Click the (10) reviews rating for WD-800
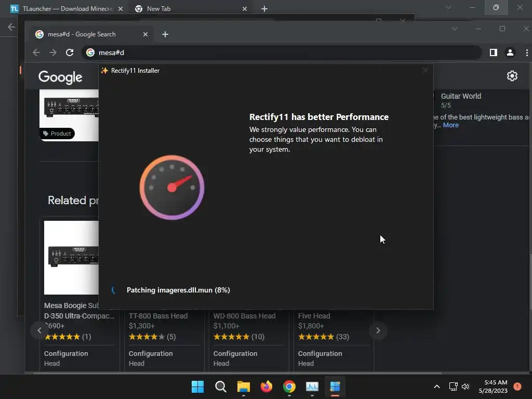Viewport: 532px width, 399px height. (x=239, y=337)
